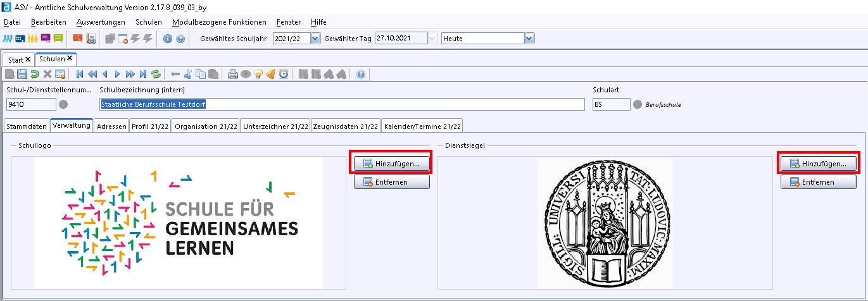
Task: Open Modulbezogene Funktionen menu
Action: pyautogui.click(x=219, y=22)
